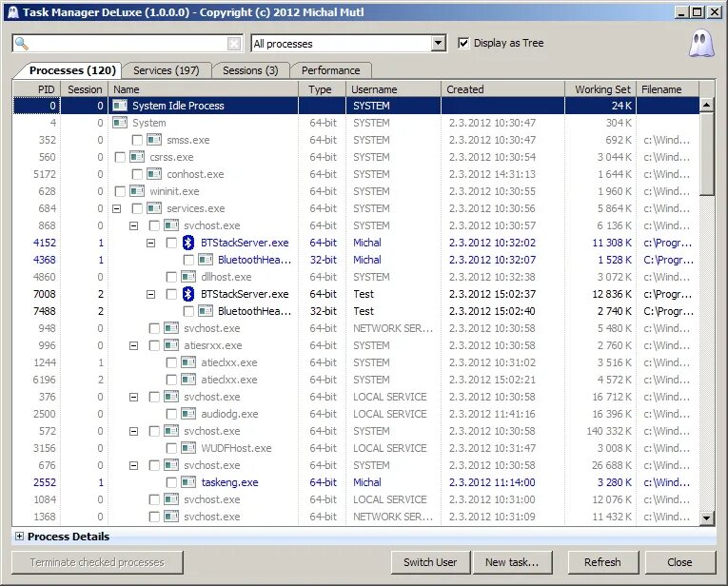728x586 pixels.
Task: Click icon of atieclxx.exe PID 1244
Action: pyautogui.click(x=188, y=362)
